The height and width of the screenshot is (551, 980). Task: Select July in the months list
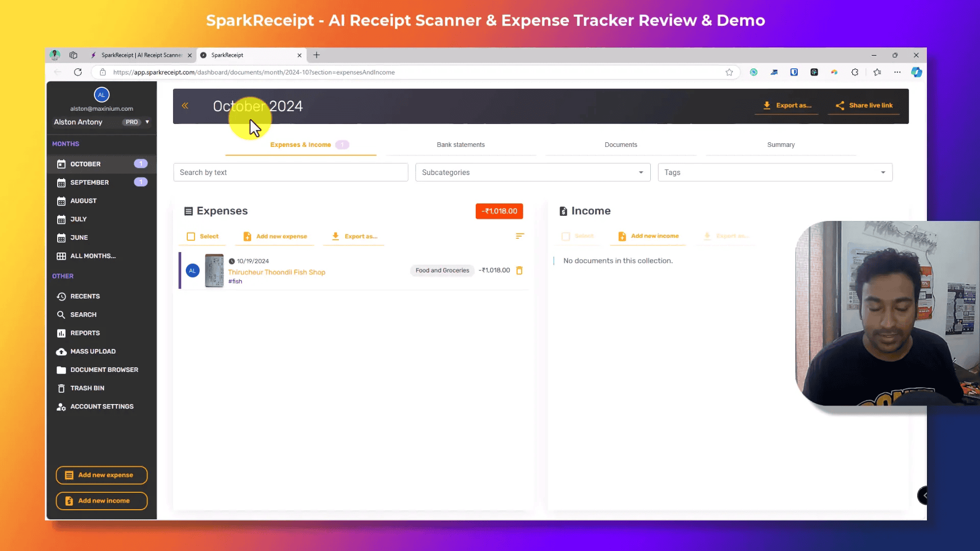pyautogui.click(x=102, y=219)
